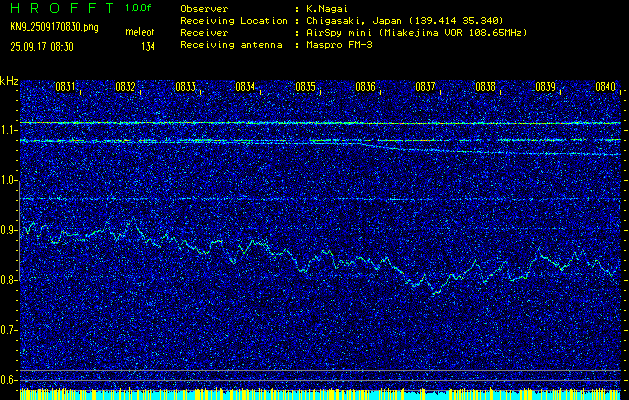Click the 'Receiving Location' label
Image resolution: width=629 pixels, height=400 pixels.
[234, 20]
